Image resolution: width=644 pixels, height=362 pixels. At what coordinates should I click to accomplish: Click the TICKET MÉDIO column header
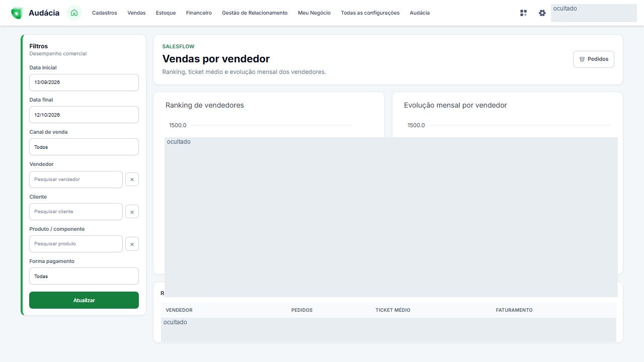click(393, 310)
